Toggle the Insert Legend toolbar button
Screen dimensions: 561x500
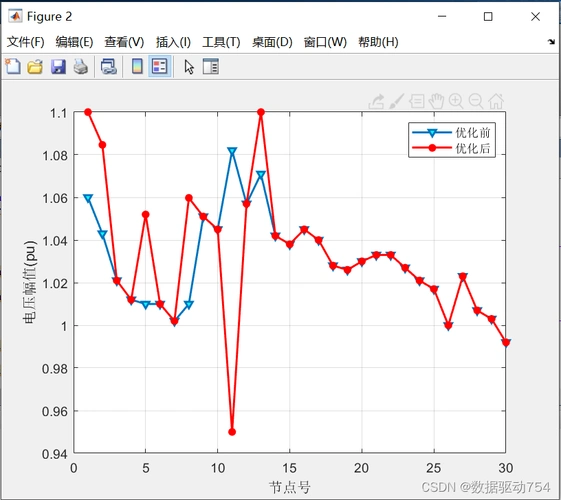click(160, 67)
